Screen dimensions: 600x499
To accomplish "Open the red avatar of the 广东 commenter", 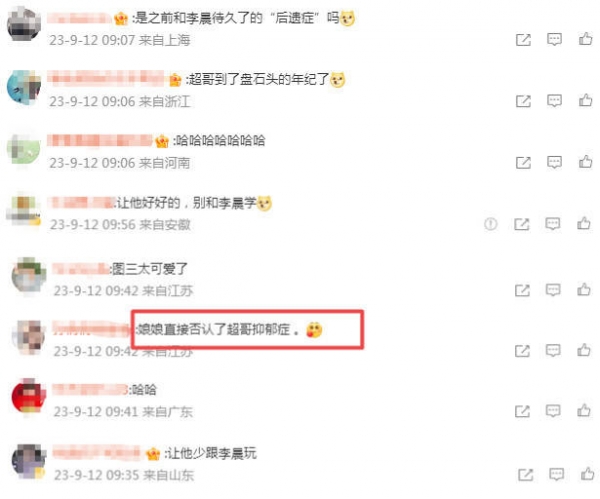I will coord(28,396).
